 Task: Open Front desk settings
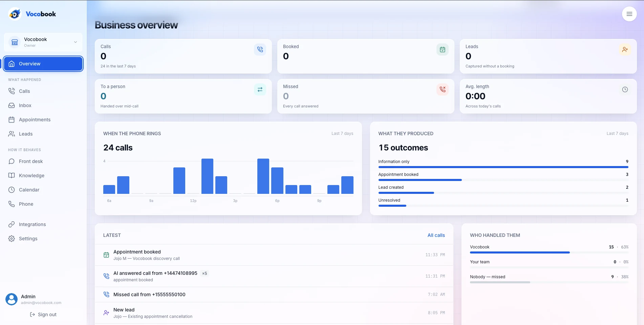43,161
